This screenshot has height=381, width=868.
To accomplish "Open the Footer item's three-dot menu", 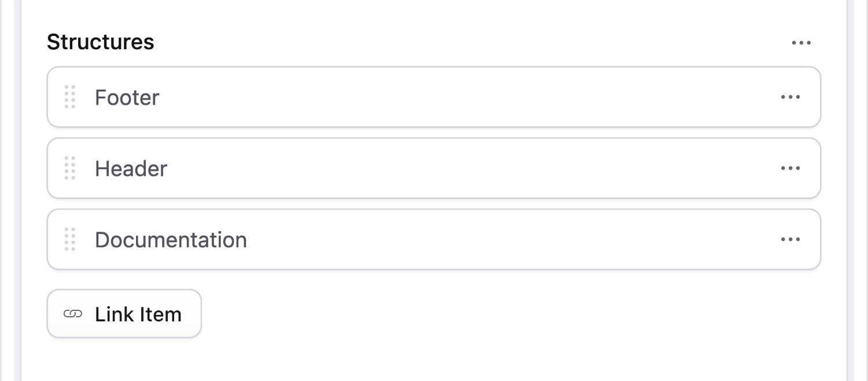I will 790,97.
